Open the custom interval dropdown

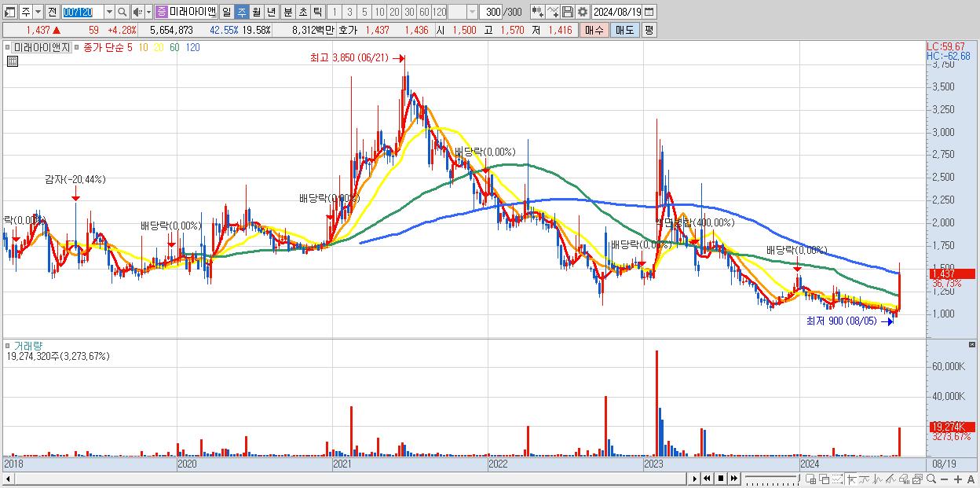(472, 12)
